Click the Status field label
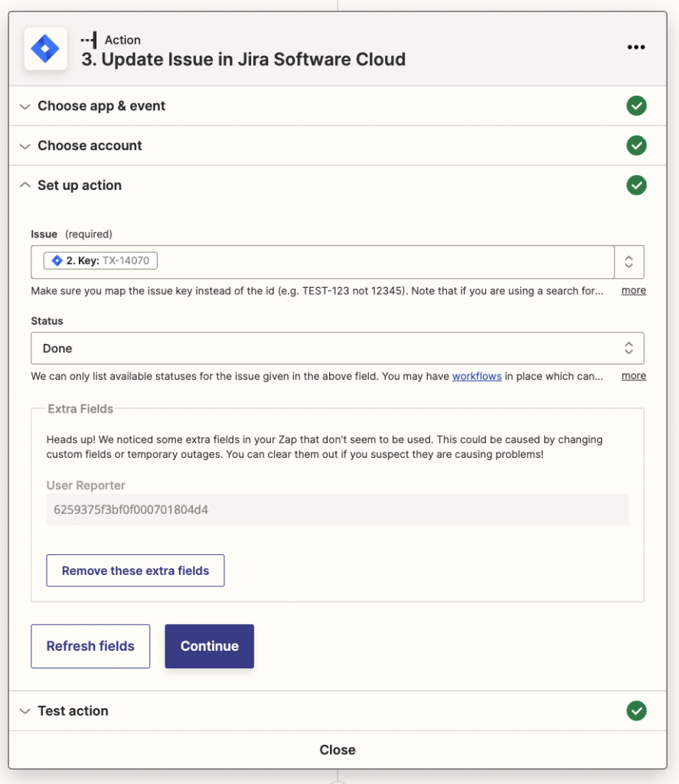The width and height of the screenshot is (679, 784). tap(47, 321)
